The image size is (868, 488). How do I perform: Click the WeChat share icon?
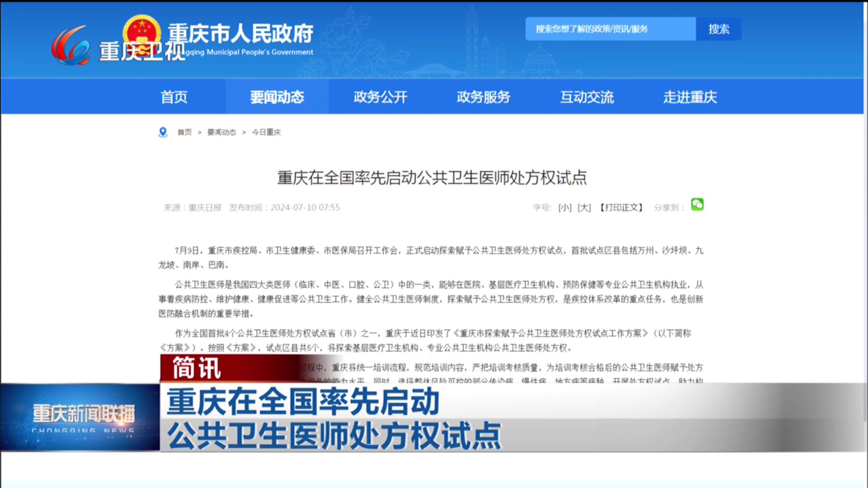[x=697, y=204]
